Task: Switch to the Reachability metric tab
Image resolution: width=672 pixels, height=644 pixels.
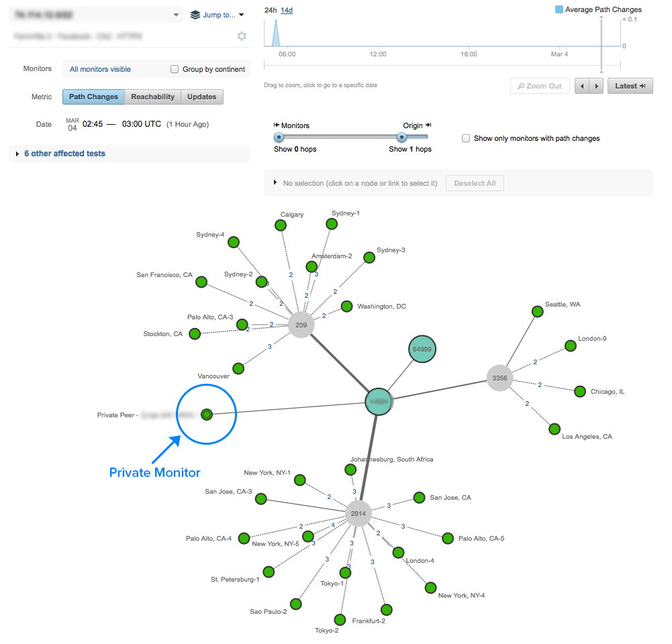Action: pyautogui.click(x=152, y=97)
